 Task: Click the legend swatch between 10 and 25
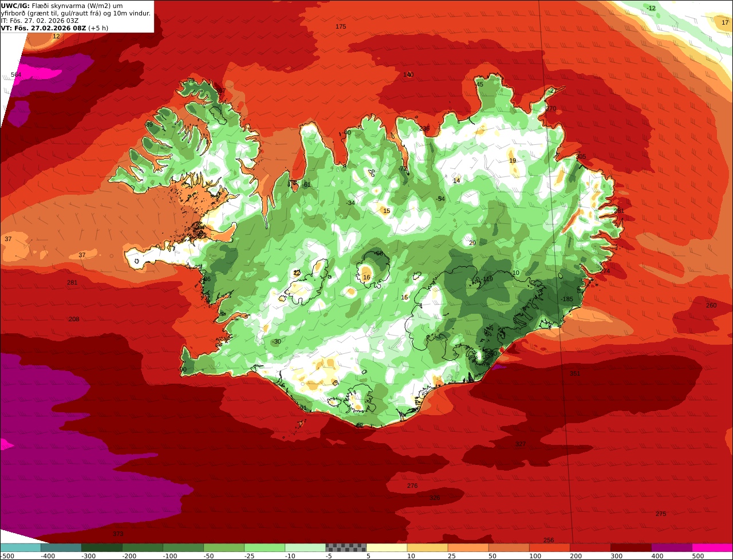pyautogui.click(x=427, y=547)
